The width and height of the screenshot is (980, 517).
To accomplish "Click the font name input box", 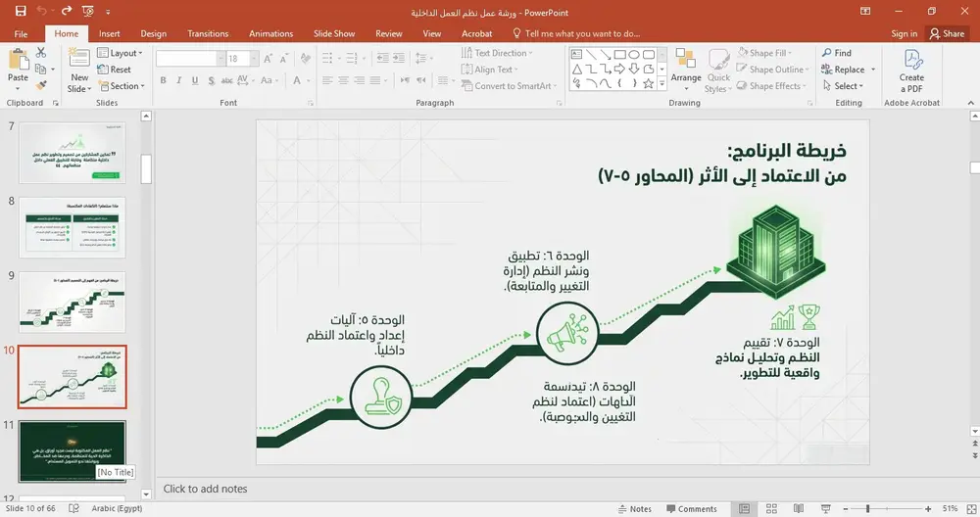I will pos(186,59).
